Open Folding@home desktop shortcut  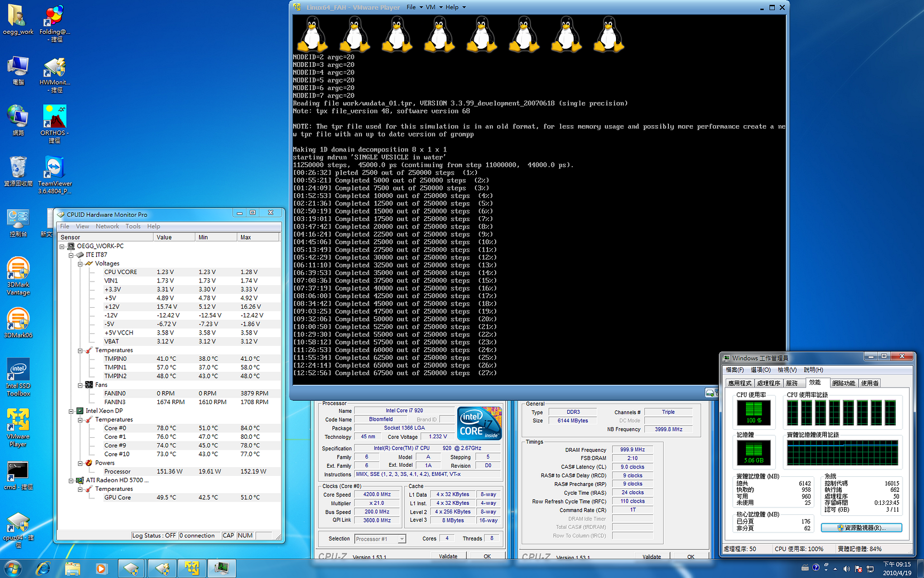point(55,23)
